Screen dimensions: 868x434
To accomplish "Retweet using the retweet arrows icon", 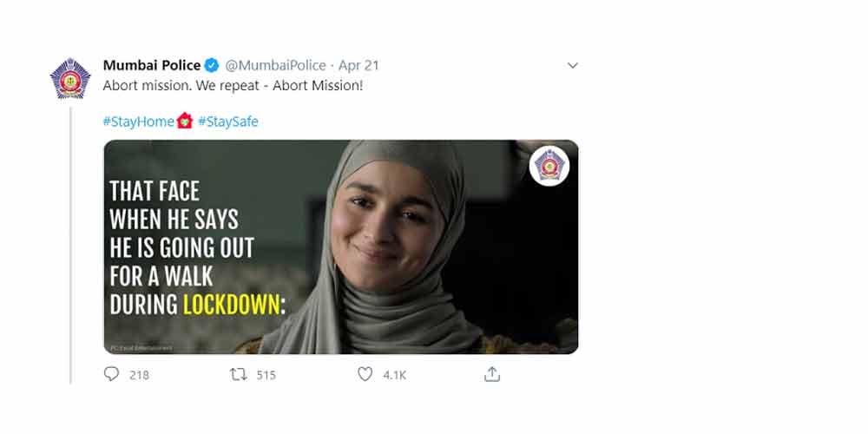I will click(x=237, y=374).
